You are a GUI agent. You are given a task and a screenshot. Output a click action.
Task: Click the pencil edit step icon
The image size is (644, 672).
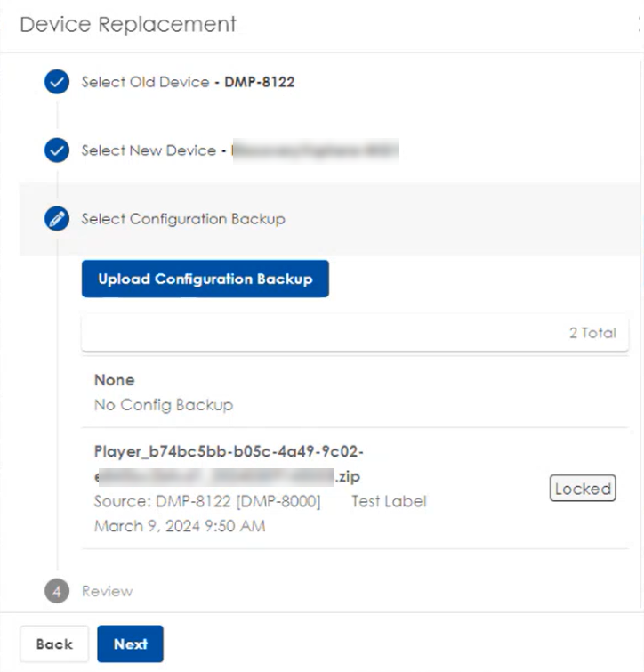point(57,219)
